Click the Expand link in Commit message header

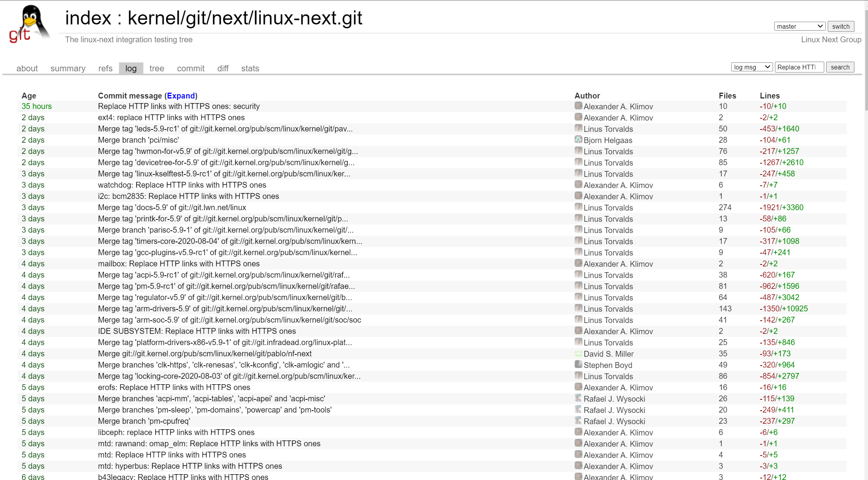181,96
